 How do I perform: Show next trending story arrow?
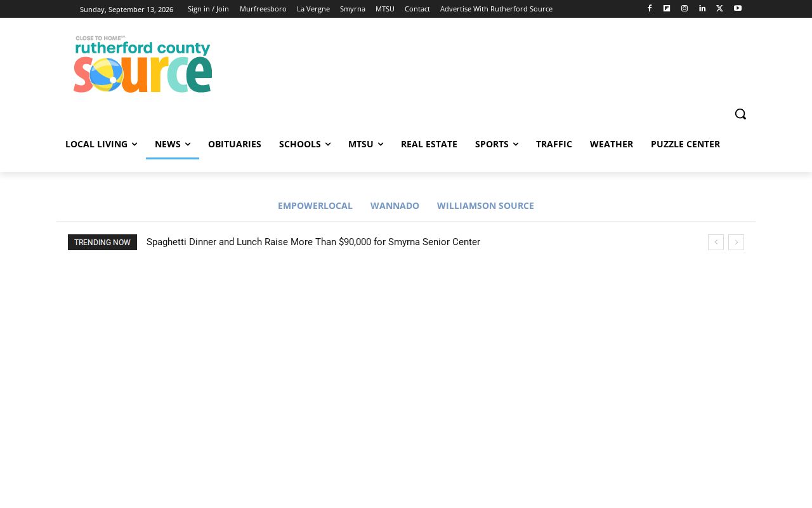click(736, 242)
